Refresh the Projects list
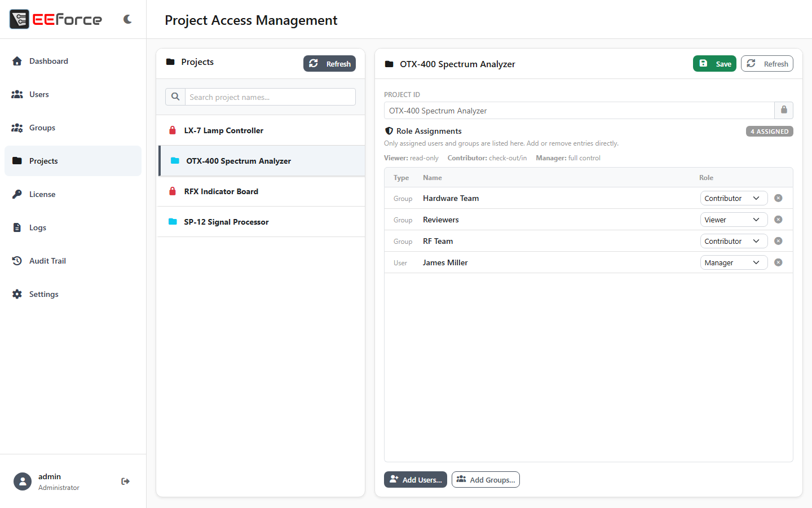 point(329,64)
